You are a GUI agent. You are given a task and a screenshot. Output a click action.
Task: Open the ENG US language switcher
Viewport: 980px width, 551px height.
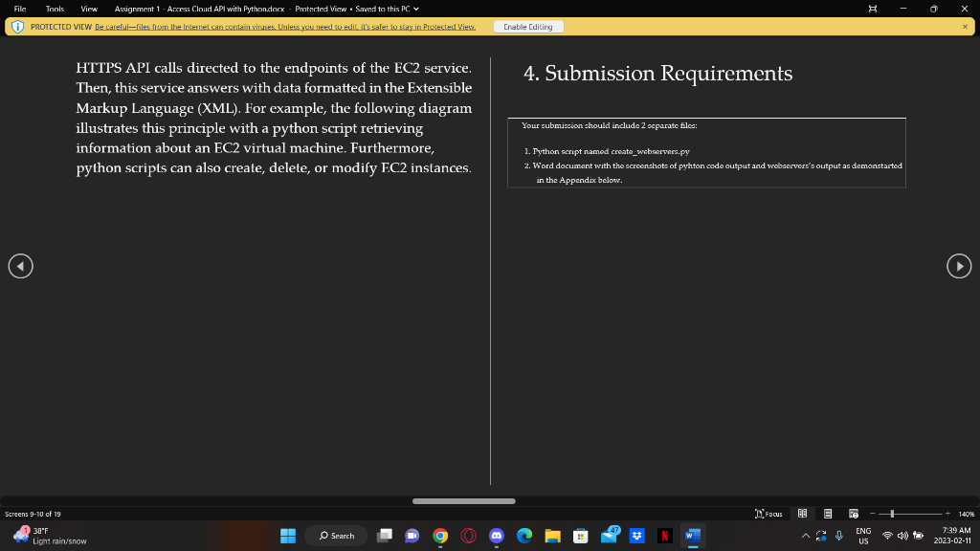863,536
